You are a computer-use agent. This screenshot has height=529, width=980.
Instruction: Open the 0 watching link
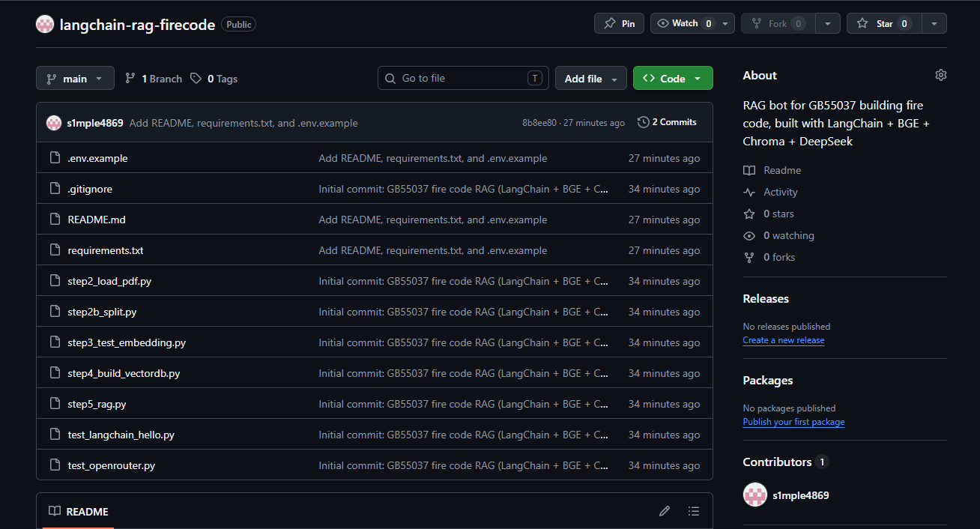[x=778, y=235]
